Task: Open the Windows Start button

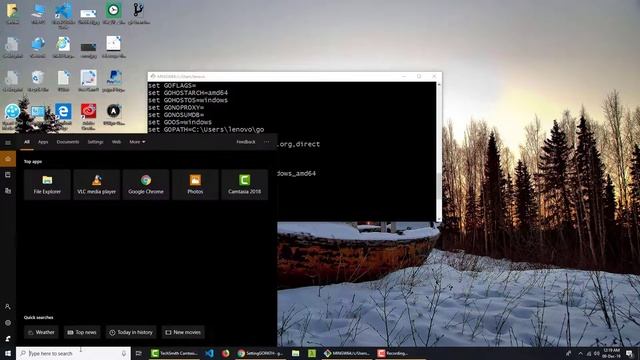Action: 8,353
